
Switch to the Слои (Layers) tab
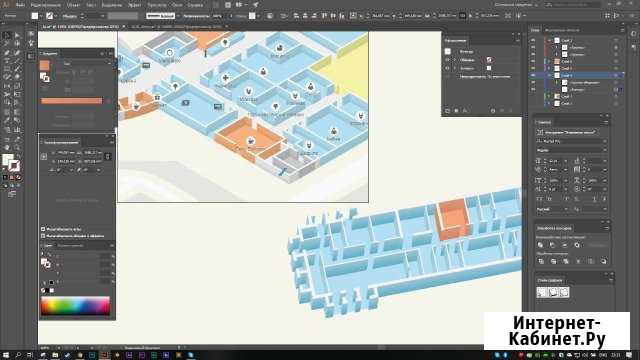point(535,30)
